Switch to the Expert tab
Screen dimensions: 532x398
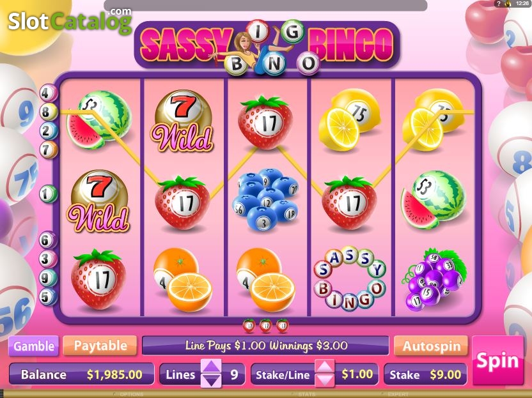[396, 394]
